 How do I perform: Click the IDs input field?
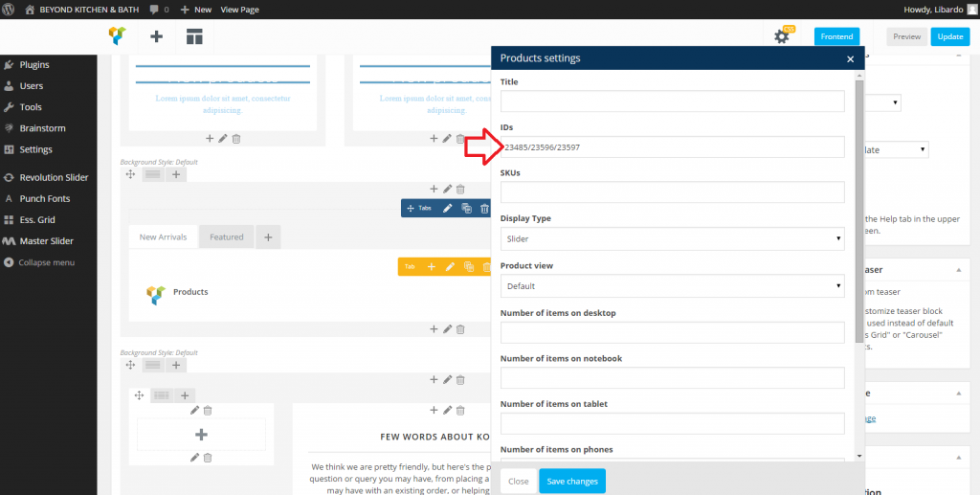tap(672, 147)
